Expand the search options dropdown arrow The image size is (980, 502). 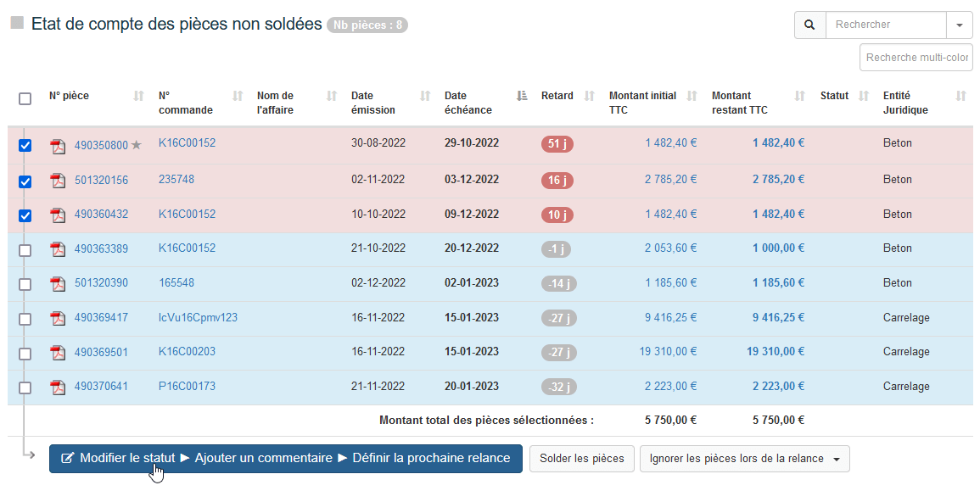coord(960,25)
